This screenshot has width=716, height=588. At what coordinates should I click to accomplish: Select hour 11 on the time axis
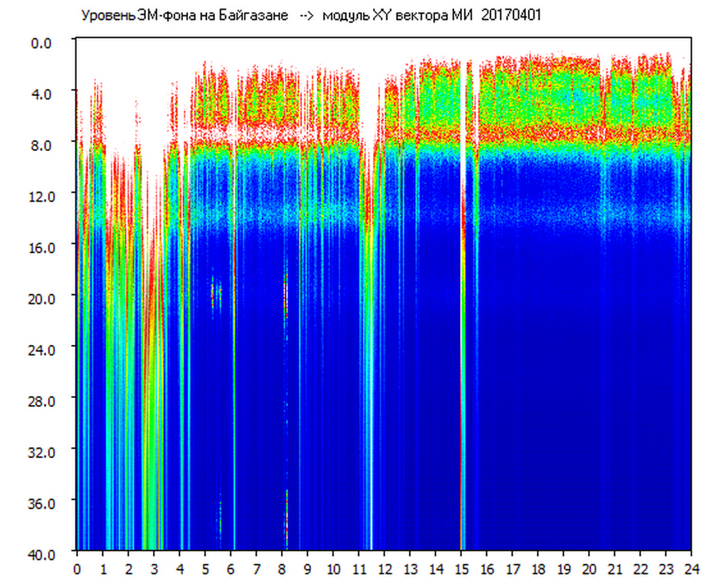(359, 569)
